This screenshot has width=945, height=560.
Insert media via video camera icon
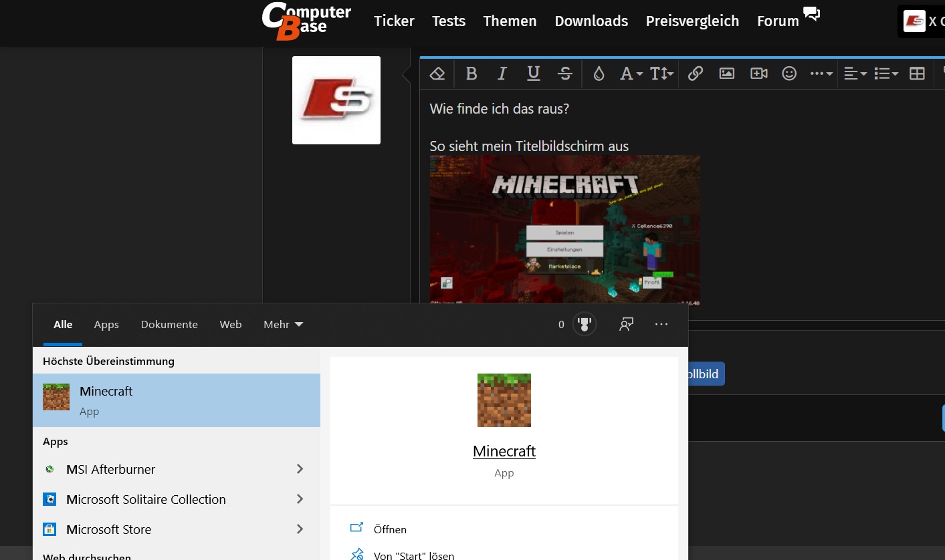click(x=758, y=74)
